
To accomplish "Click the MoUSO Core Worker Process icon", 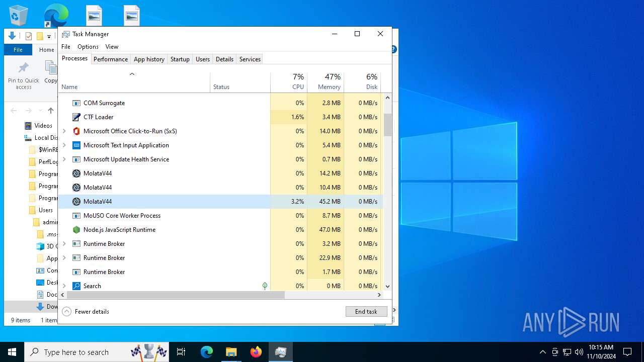I will [76, 216].
